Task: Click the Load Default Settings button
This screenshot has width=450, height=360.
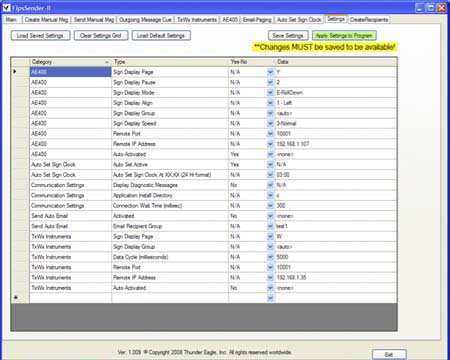Action: (161, 36)
